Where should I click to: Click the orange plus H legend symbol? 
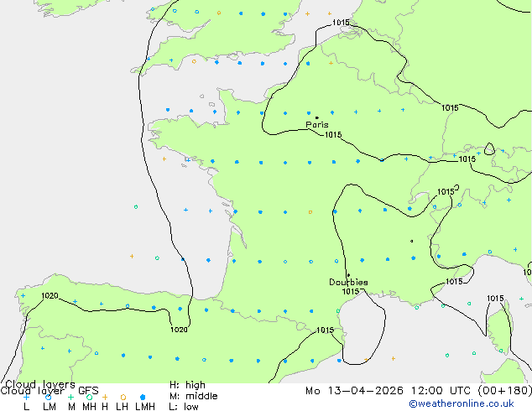click(x=105, y=397)
